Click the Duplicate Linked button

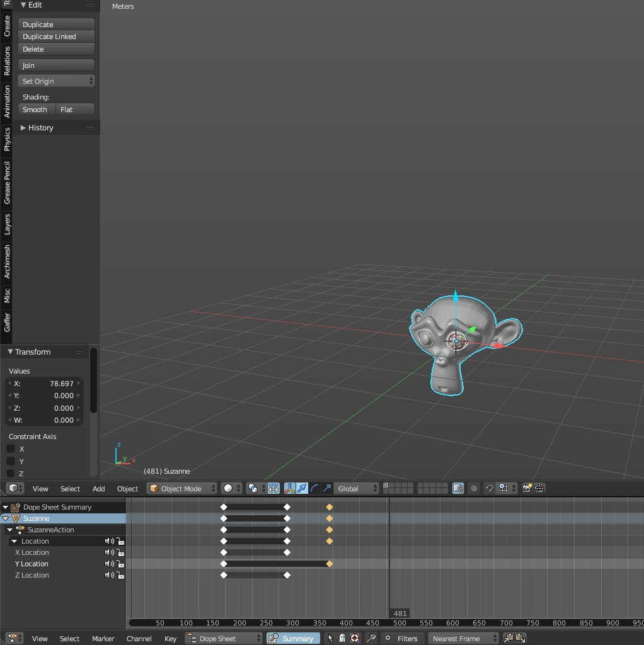pos(56,37)
